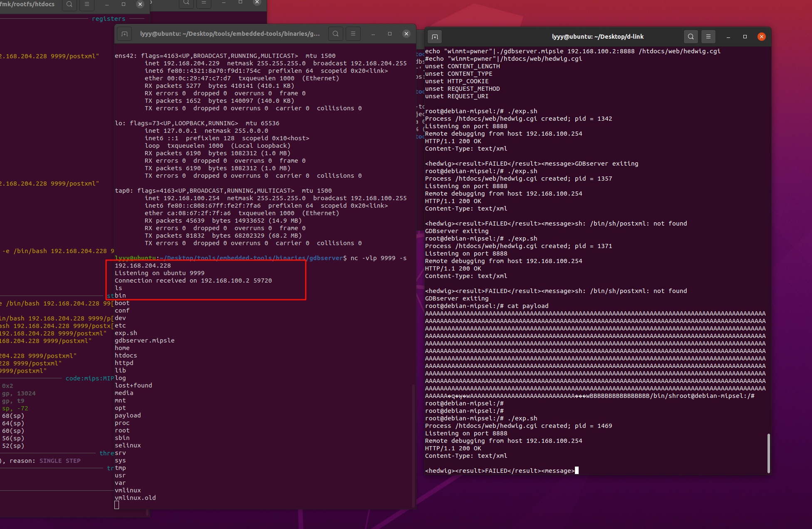
Task: Maximize the d-link terminal window
Action: [745, 37]
